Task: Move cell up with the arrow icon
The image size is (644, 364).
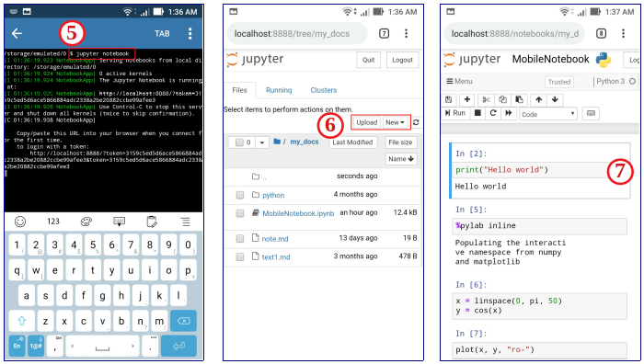Action: [x=538, y=99]
